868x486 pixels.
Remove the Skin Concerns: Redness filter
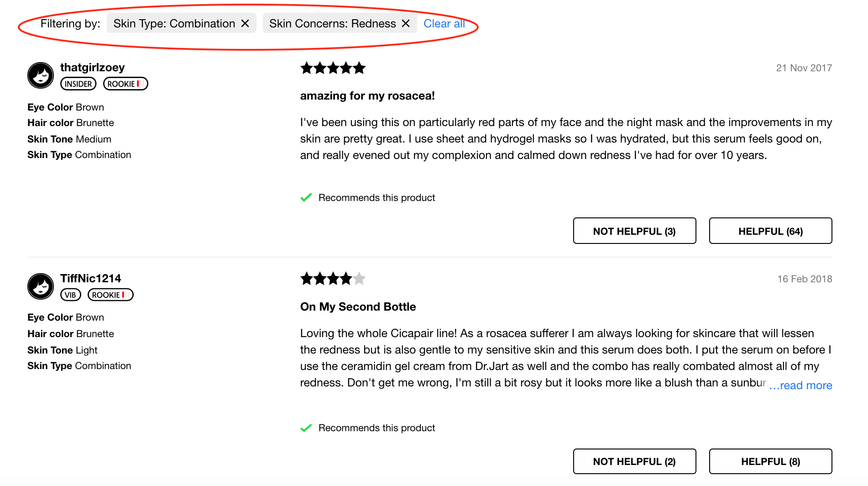pyautogui.click(x=406, y=23)
